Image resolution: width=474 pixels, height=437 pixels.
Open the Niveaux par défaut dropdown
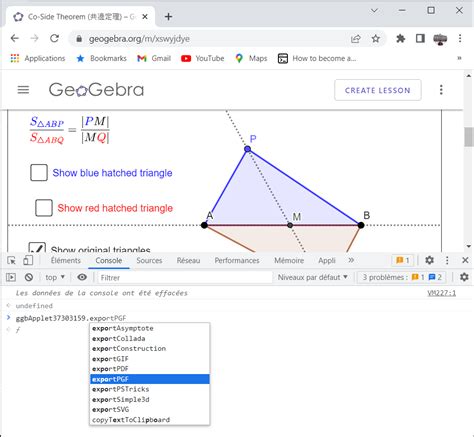(313, 277)
